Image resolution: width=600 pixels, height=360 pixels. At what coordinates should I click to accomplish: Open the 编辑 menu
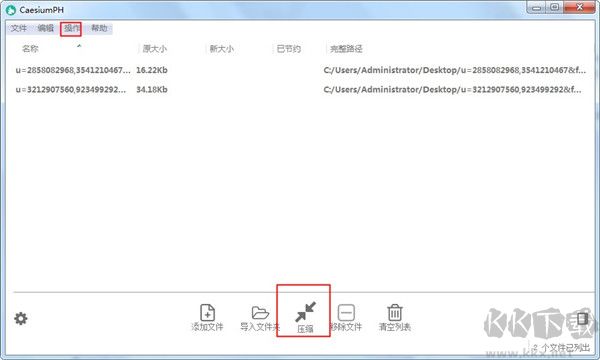[x=46, y=28]
